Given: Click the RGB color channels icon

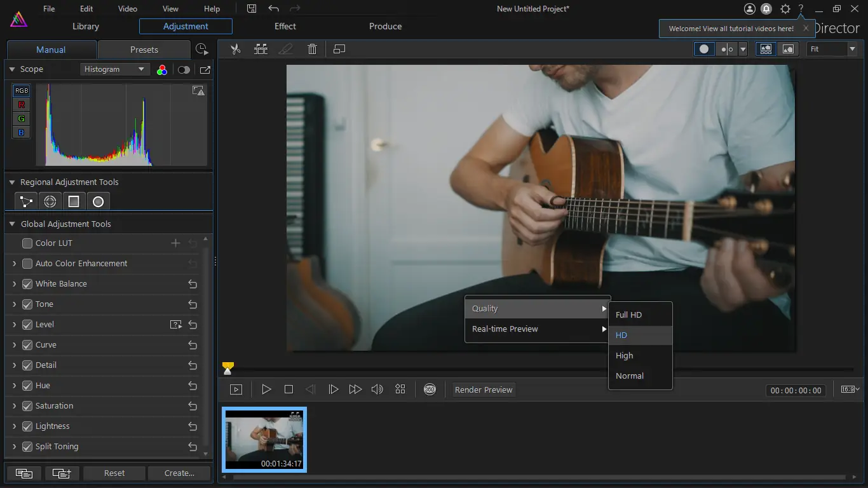Looking at the screenshot, I should click(x=162, y=69).
